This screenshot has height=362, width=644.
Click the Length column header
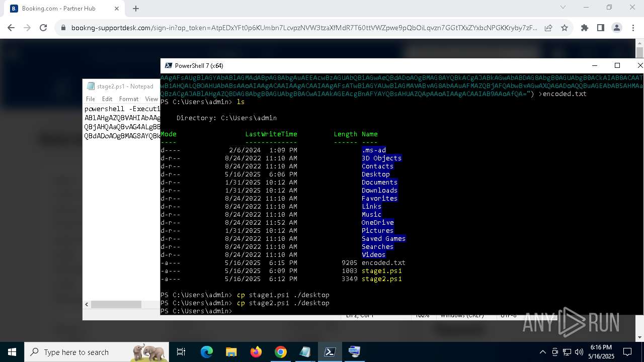tap(346, 134)
